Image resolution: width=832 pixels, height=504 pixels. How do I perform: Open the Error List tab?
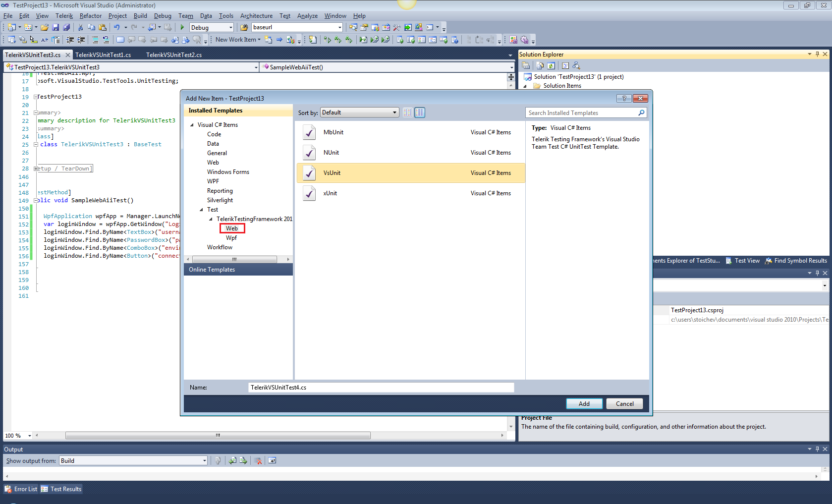(21, 489)
